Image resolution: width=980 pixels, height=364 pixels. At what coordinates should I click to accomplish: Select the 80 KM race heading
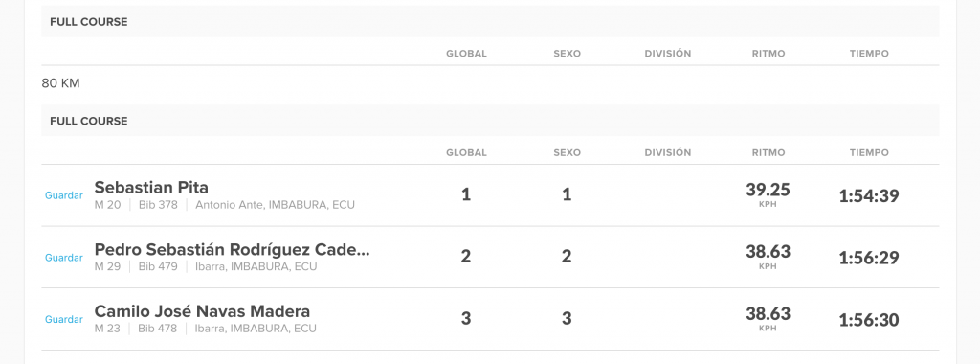point(60,83)
